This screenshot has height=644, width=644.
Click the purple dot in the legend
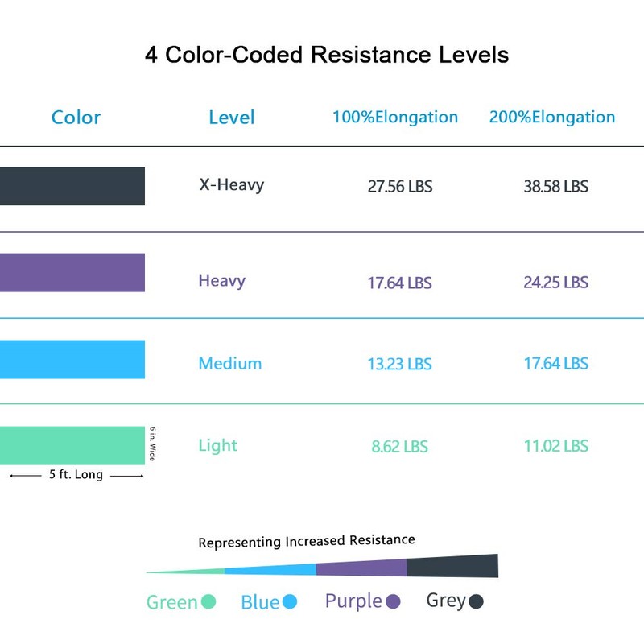click(x=394, y=601)
